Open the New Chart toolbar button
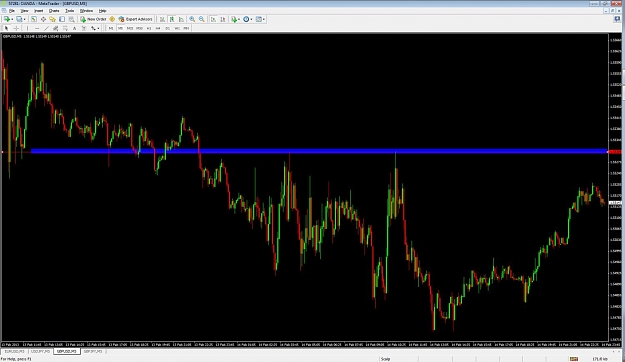625x362 pixels. 7,19
